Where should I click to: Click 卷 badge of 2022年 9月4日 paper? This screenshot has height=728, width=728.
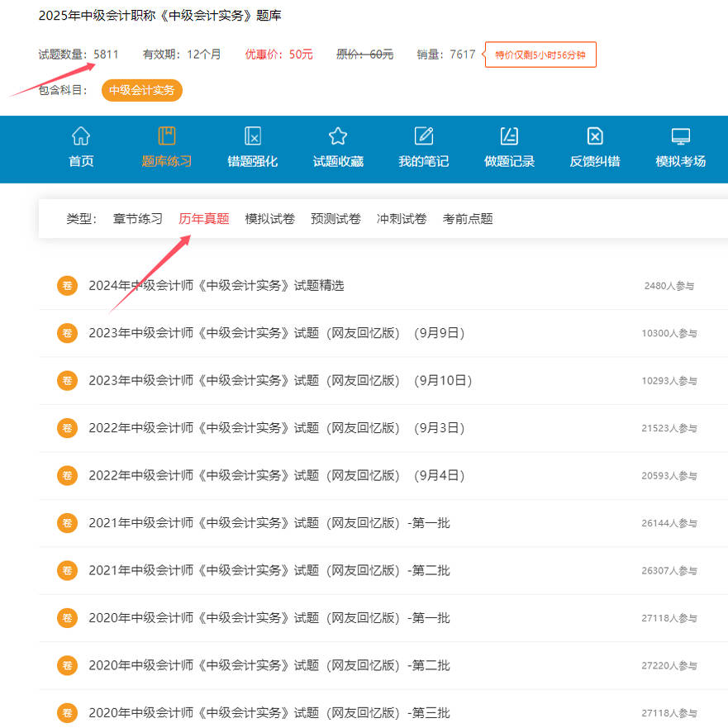coord(67,475)
